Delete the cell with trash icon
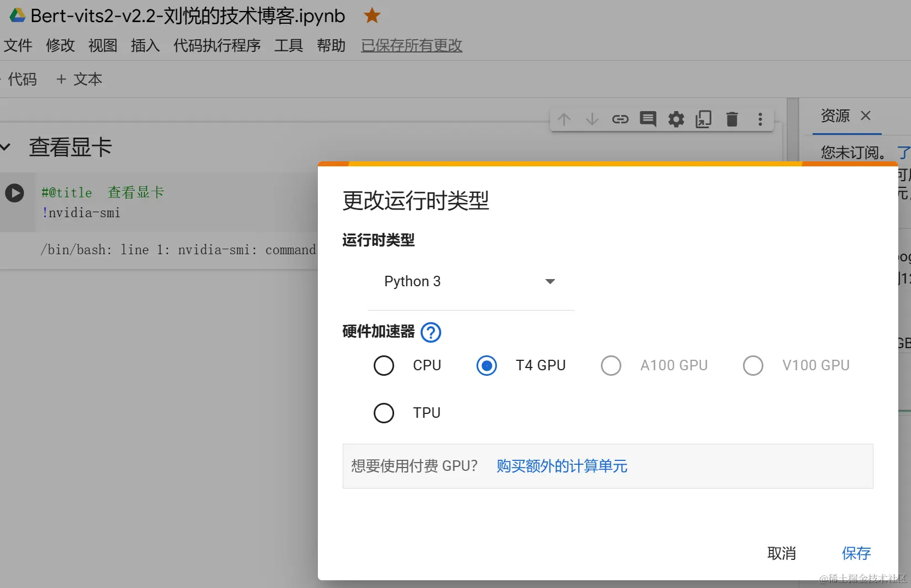The width and height of the screenshot is (911, 588). pos(732,119)
